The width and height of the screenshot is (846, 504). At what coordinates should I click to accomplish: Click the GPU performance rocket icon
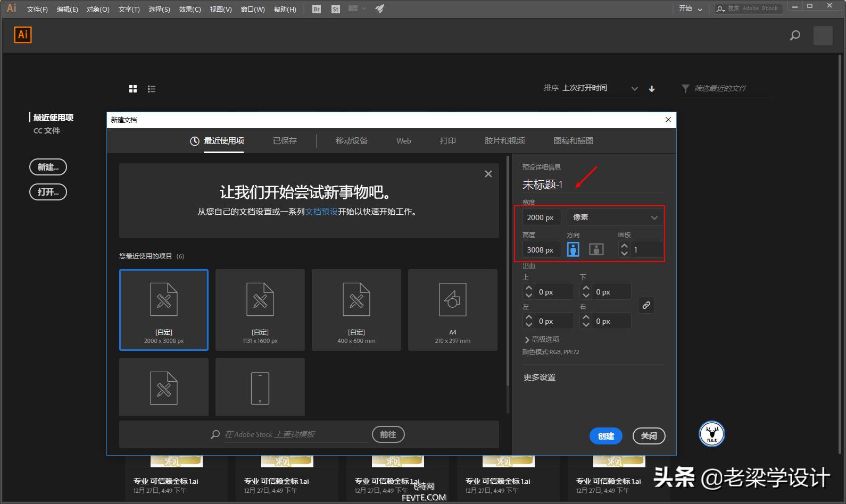pyautogui.click(x=379, y=9)
